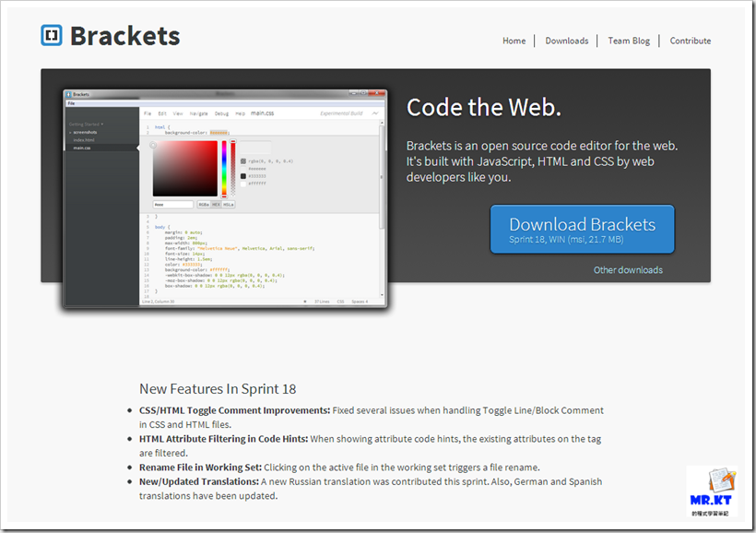756x533 pixels.
Task: Select main.css in the sidebar file tree
Action: coord(82,148)
